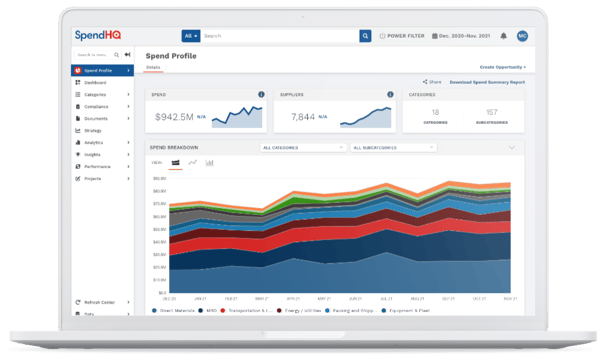Focus the top Search input field
Screen dimensions: 600x361
pos(280,36)
